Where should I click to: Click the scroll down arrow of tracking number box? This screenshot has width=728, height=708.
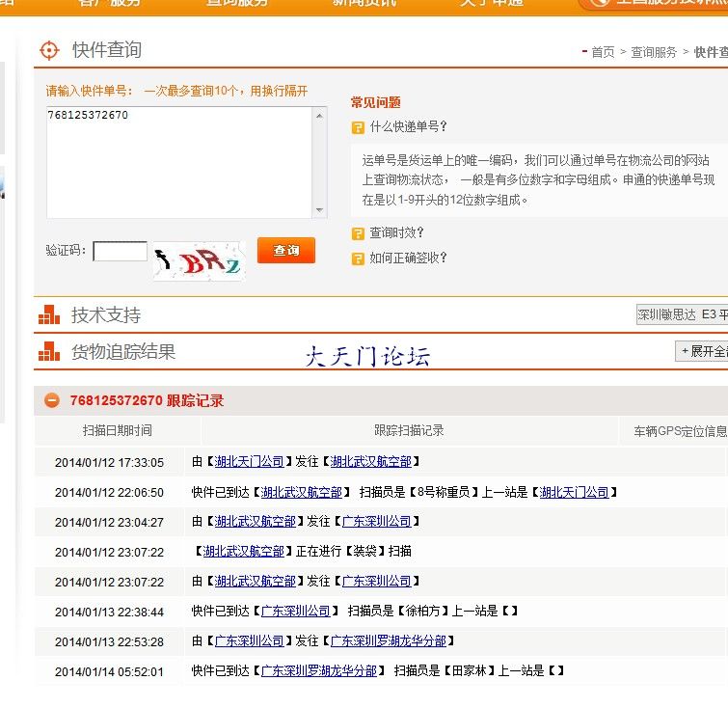tap(320, 210)
